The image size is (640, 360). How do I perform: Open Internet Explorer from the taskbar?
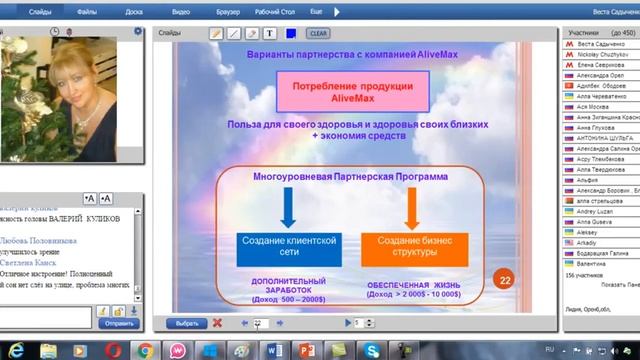[x=16, y=351]
